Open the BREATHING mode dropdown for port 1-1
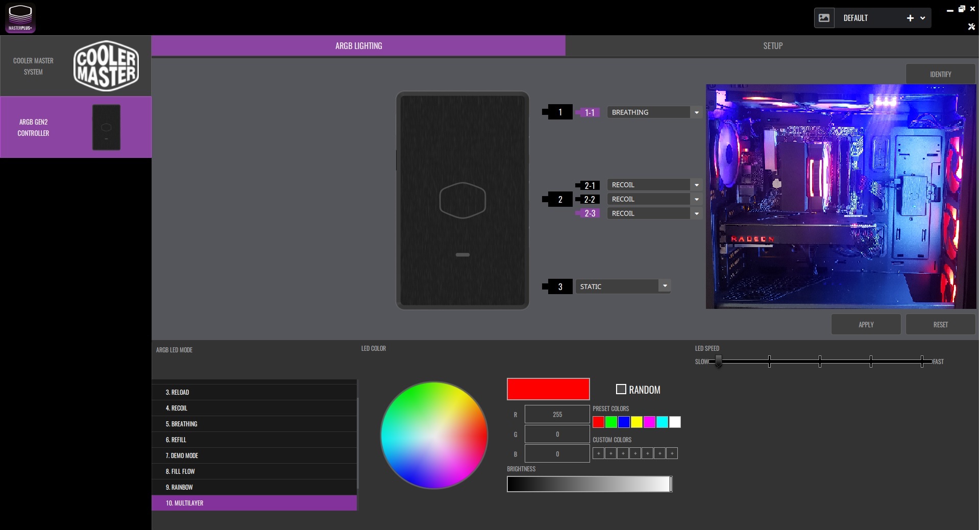The width and height of the screenshot is (980, 530). [696, 112]
